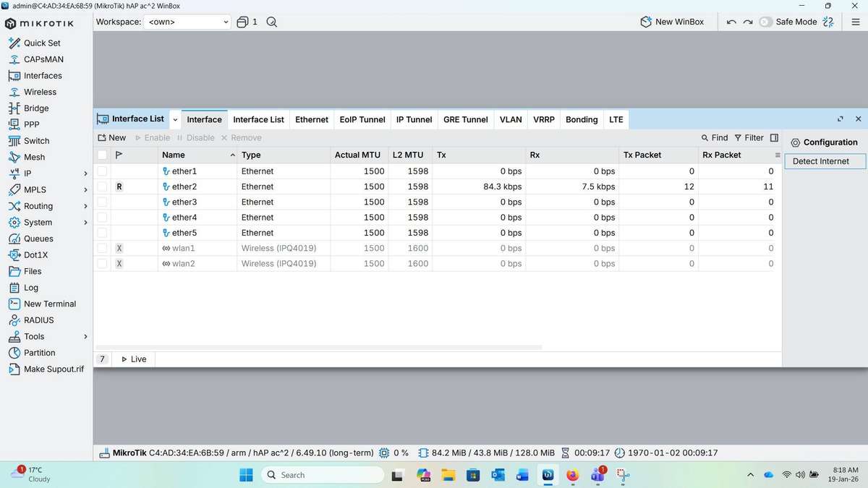Switch to the GRE Tunnel tab

(465, 119)
